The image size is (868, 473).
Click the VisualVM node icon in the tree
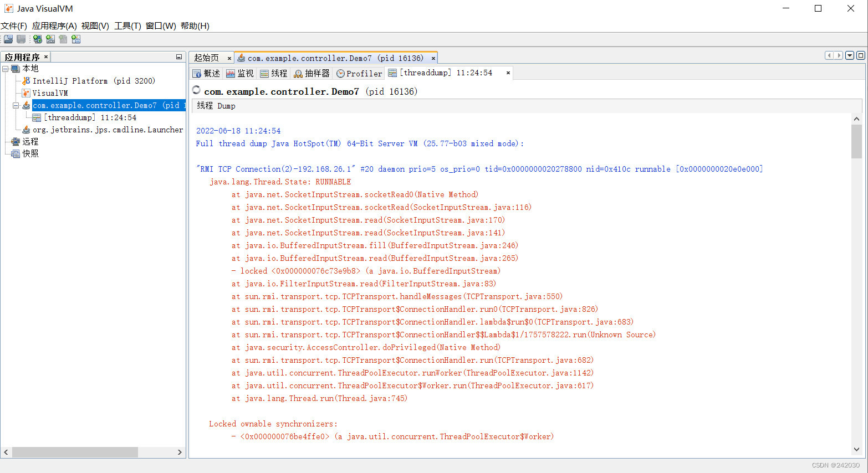tap(26, 93)
